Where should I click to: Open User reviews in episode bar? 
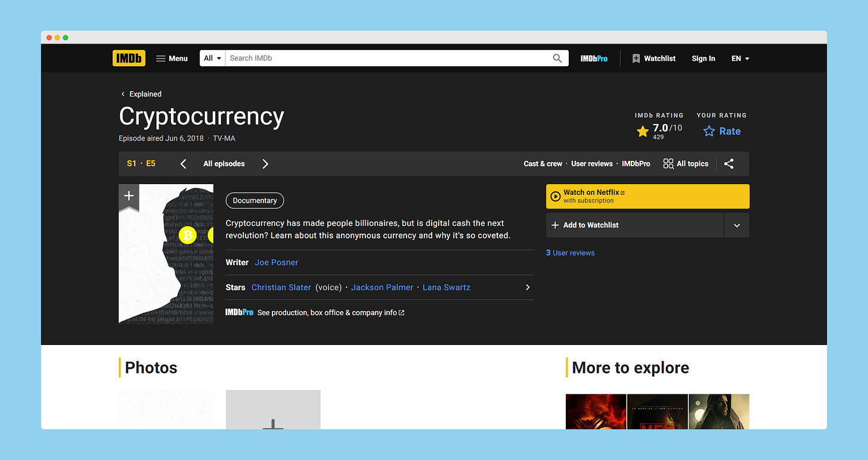click(x=592, y=164)
